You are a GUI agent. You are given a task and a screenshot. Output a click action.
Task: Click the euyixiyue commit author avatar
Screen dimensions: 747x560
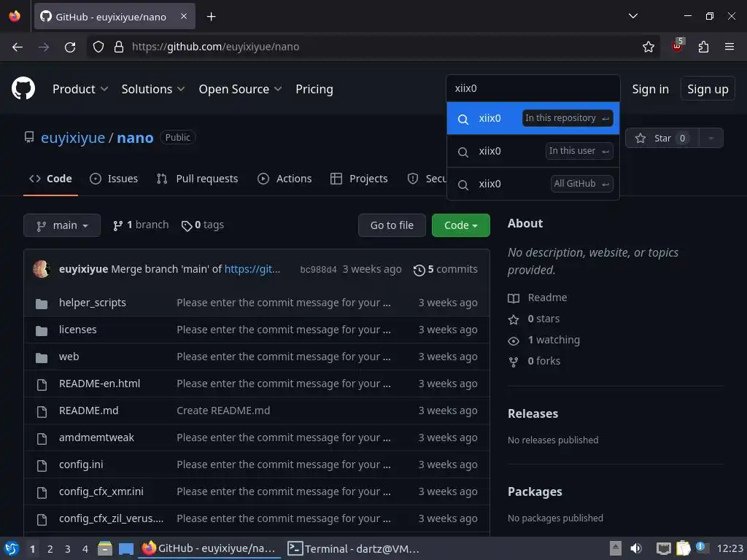tap(42, 269)
